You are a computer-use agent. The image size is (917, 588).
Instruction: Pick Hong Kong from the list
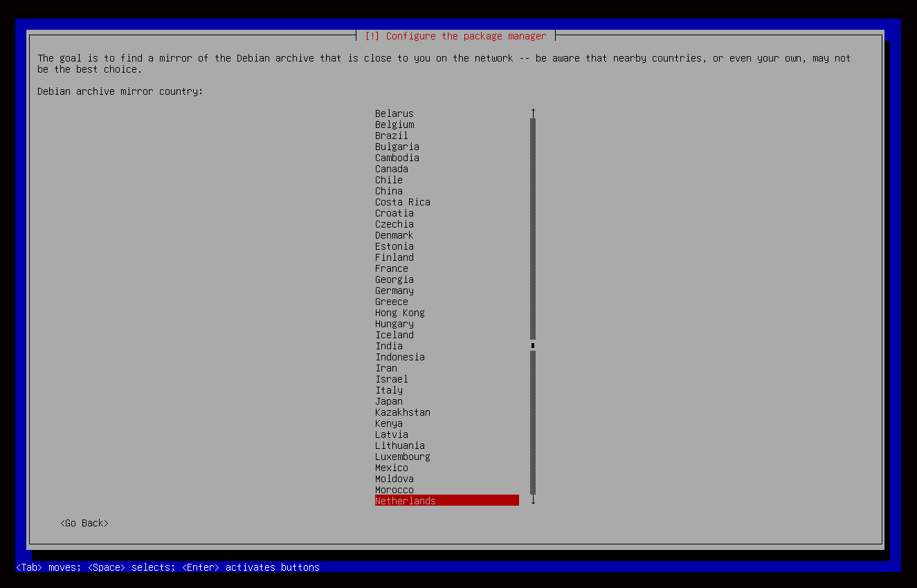[x=400, y=313]
